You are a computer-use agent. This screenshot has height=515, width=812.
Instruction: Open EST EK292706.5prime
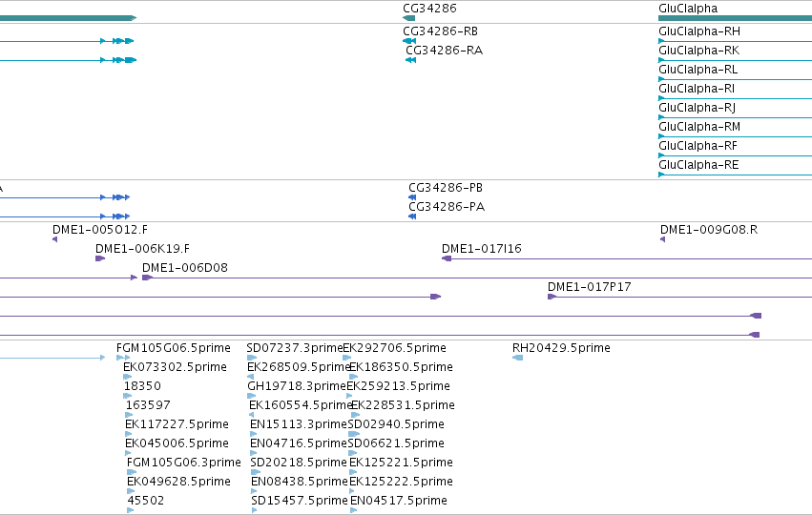[x=395, y=348]
